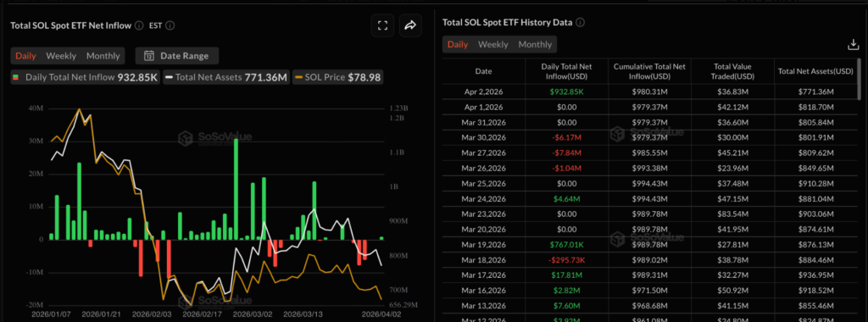
Task: Click the EST timezone label
Action: pos(155,25)
